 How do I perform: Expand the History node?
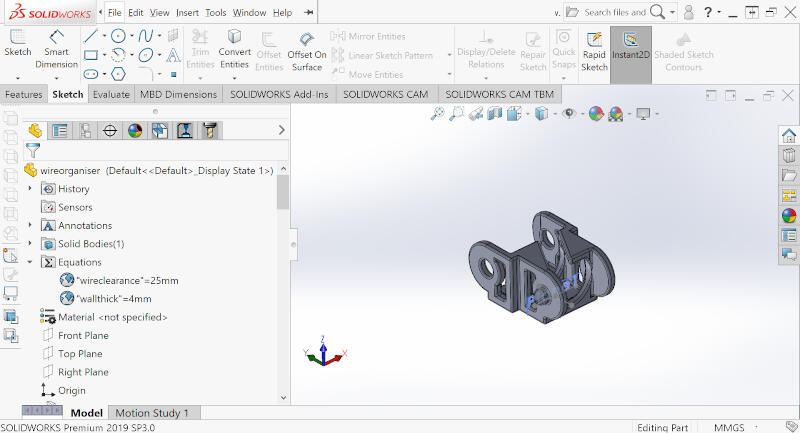tap(30, 189)
